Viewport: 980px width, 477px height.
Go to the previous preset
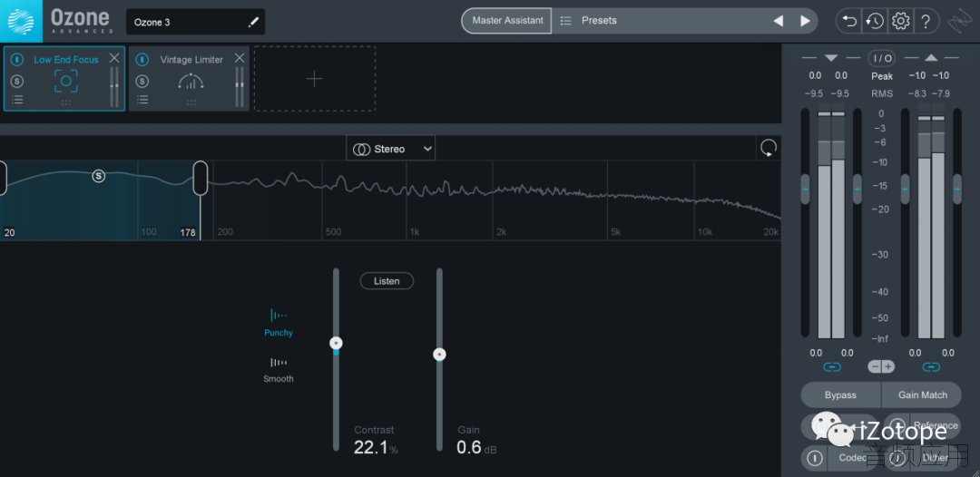[779, 21]
